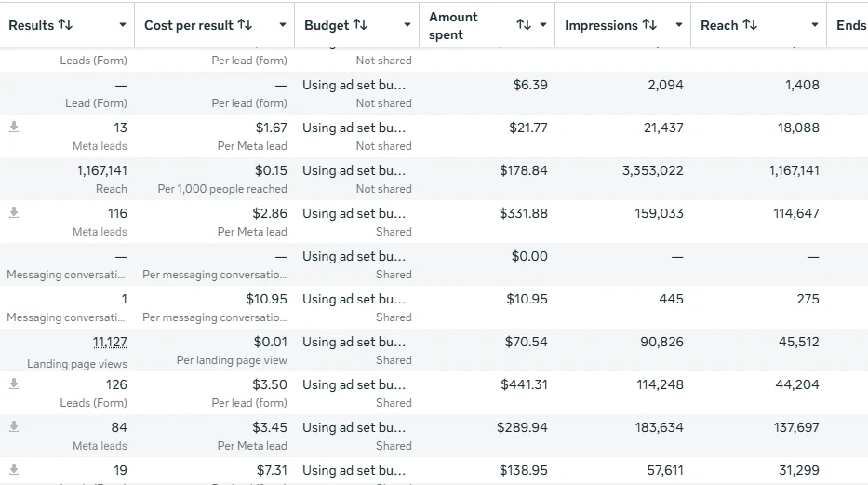Click the Cost per result header label
This screenshot has width=868, height=485.
tap(189, 25)
